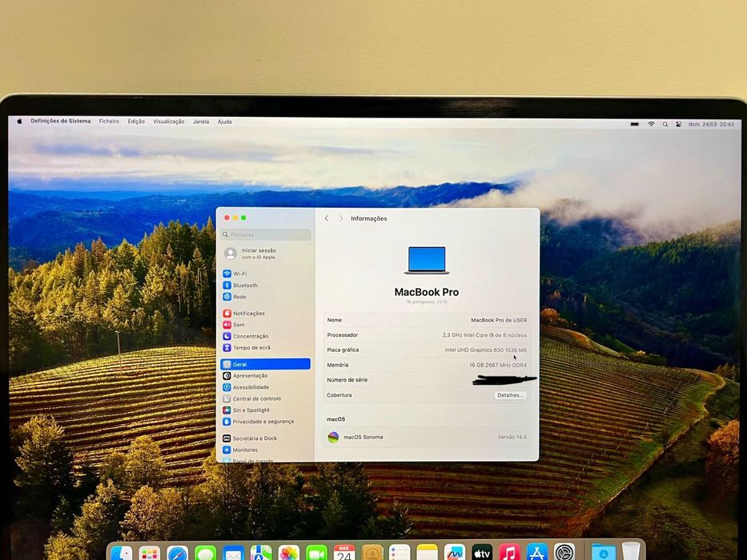Click the date and time dom. 24/03 20:43
Image resolution: width=747 pixels, height=560 pixels.
click(711, 124)
